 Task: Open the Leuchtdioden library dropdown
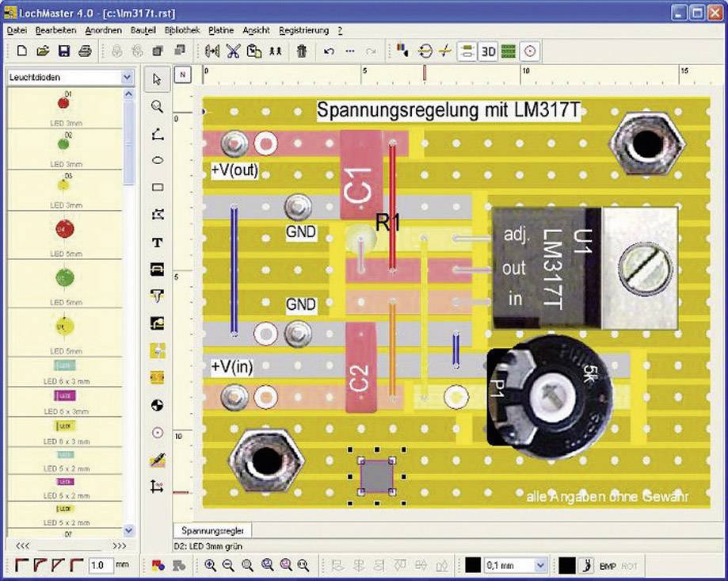pyautogui.click(x=127, y=77)
